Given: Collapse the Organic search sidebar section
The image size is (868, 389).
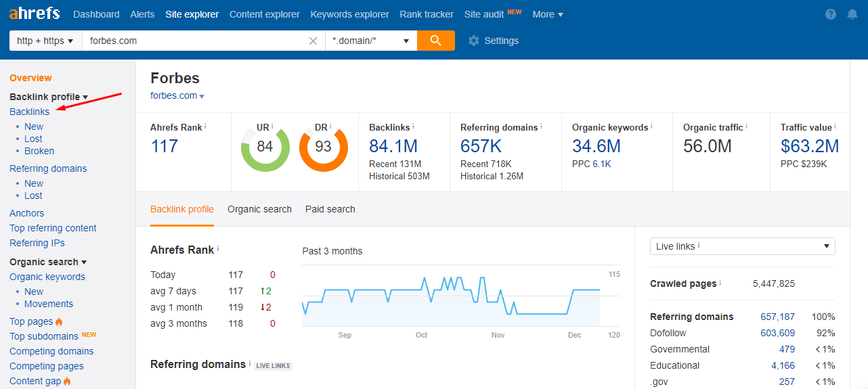Looking at the screenshot, I should (x=48, y=262).
